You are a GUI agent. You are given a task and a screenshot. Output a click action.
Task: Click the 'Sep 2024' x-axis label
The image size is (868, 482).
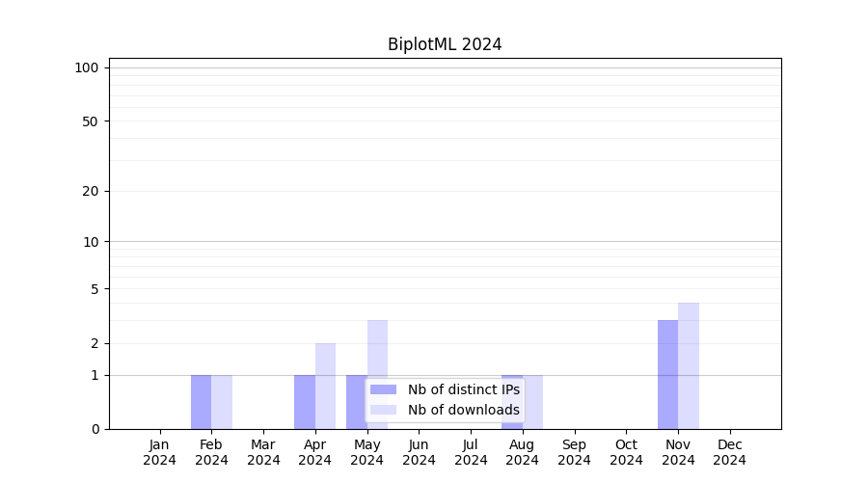click(574, 452)
